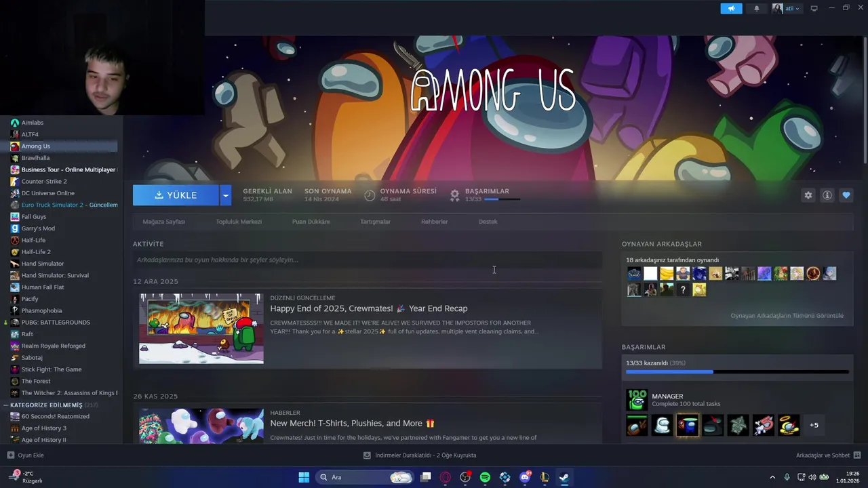The width and height of the screenshot is (868, 488).
Task: Open Topluluk Merkezi tab
Action: pos(239,222)
